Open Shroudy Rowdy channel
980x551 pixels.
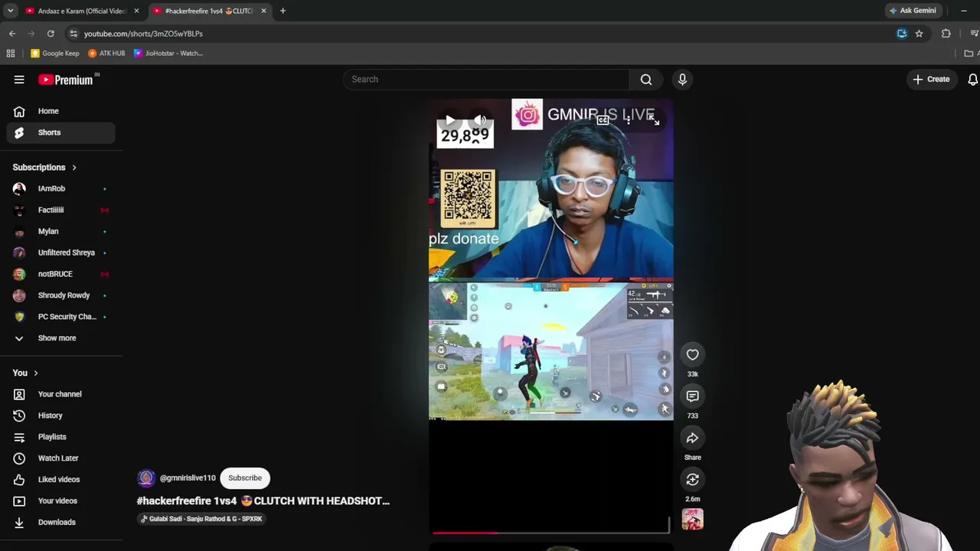(61, 295)
